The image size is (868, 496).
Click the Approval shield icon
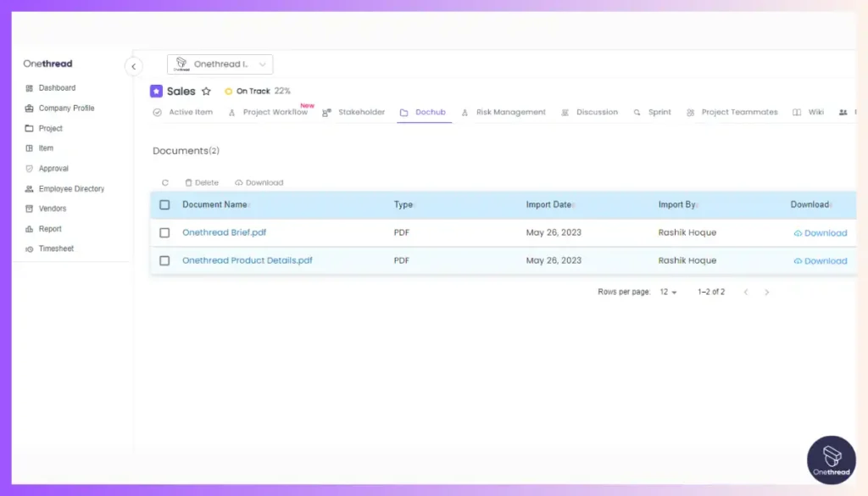[30, 168]
